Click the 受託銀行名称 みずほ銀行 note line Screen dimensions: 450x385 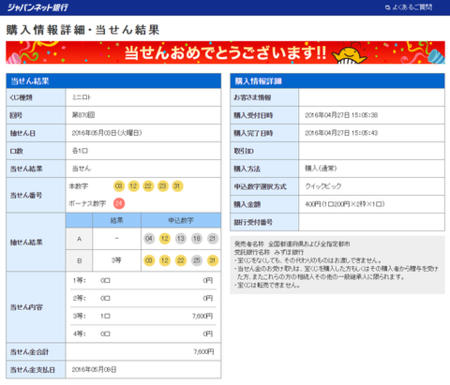click(269, 252)
